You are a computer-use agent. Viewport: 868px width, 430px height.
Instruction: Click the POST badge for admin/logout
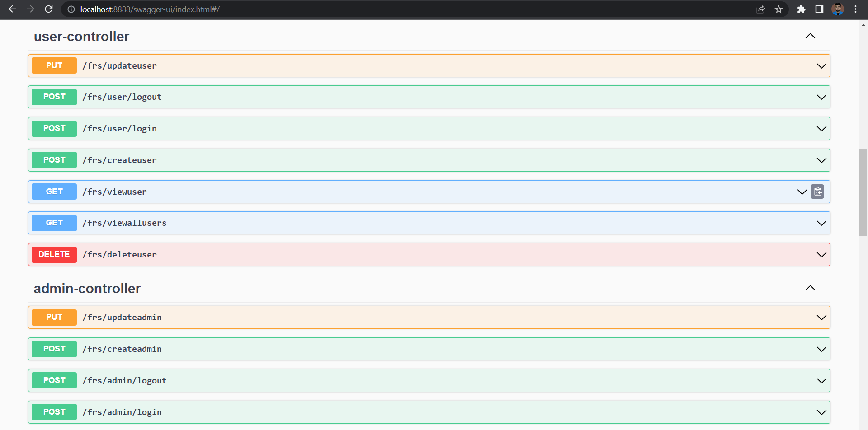(x=54, y=380)
